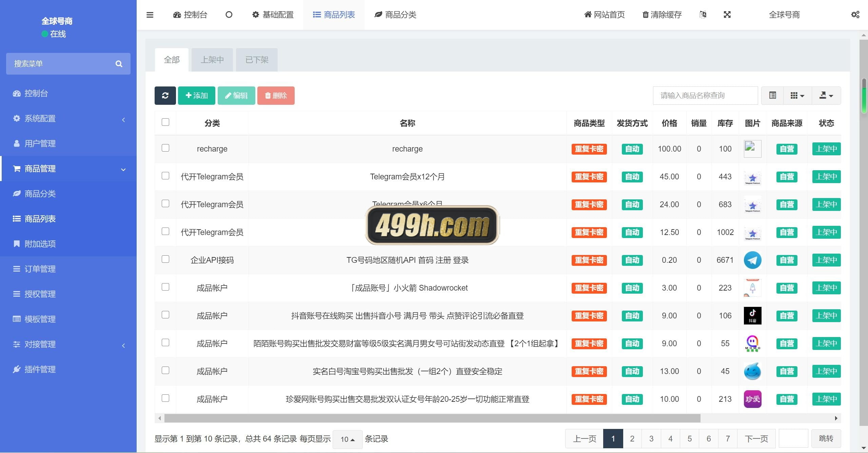
Task: Click the Telegram logo icon in row
Action: point(752,260)
